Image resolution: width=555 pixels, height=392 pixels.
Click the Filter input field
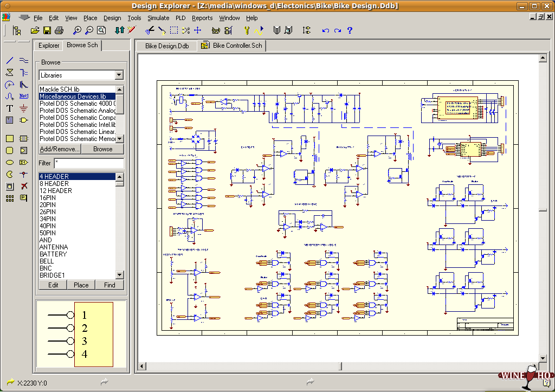tap(89, 163)
